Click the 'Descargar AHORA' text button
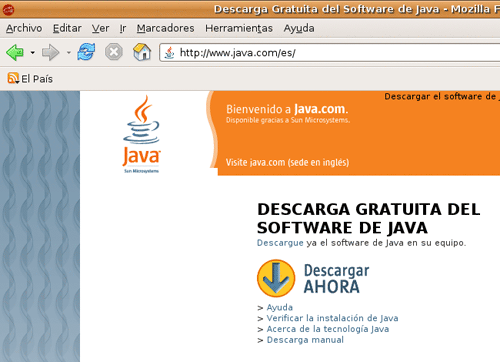The height and width of the screenshot is (362, 500). tap(336, 279)
